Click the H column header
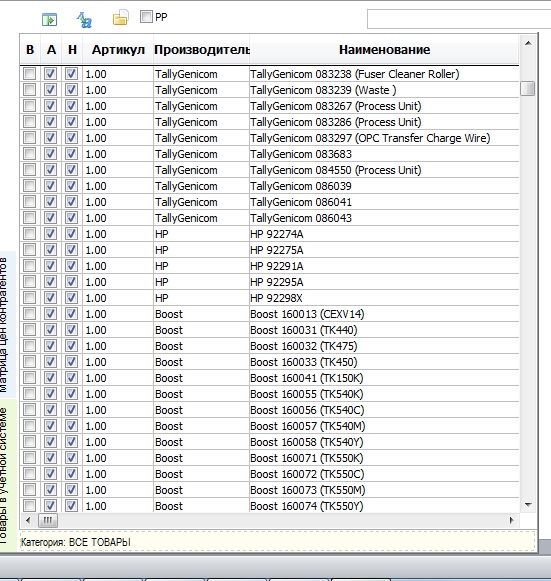 [72, 50]
